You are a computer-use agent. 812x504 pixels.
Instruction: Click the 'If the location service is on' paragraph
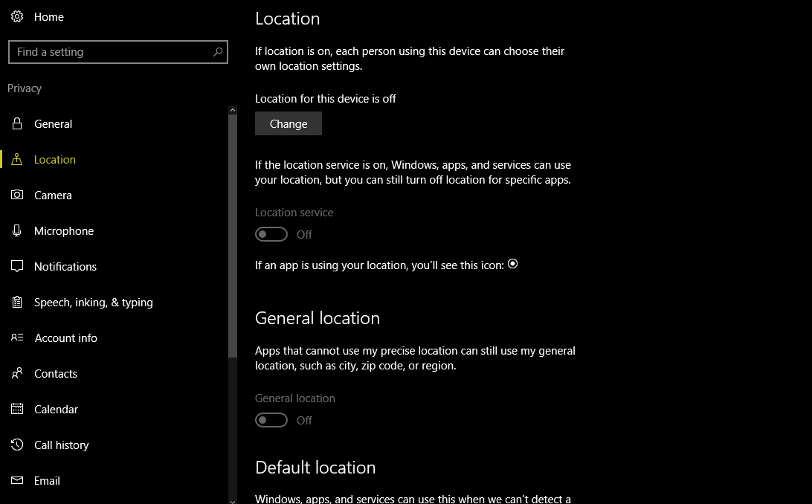click(x=413, y=172)
